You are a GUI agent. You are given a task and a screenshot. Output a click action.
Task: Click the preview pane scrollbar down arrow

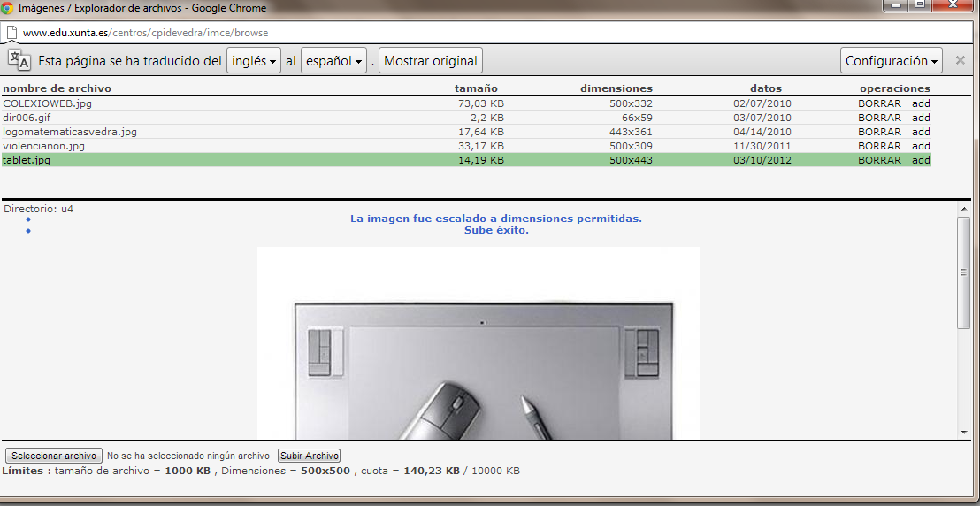(963, 431)
